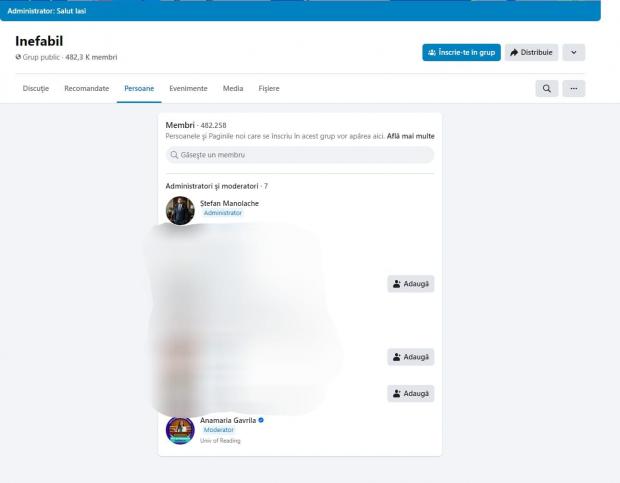This screenshot has height=483, width=620.
Task: Follow the Află mai multe link
Action: [411, 135]
